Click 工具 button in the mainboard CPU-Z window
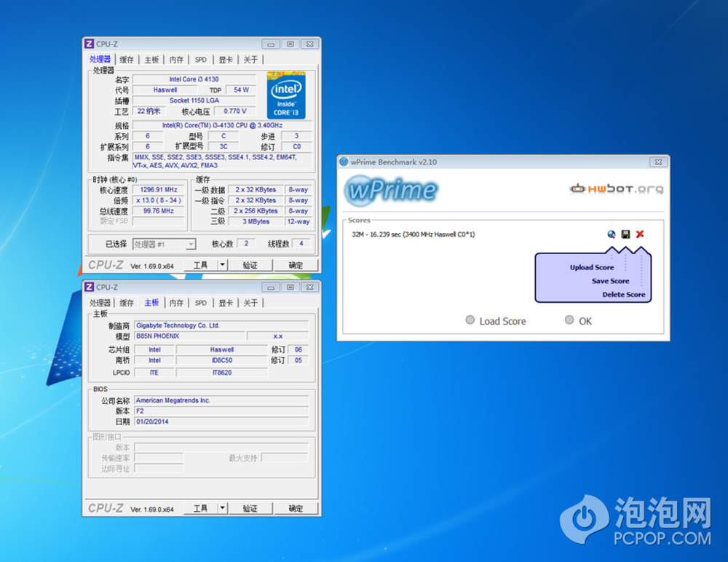The image size is (728, 562). click(x=201, y=508)
